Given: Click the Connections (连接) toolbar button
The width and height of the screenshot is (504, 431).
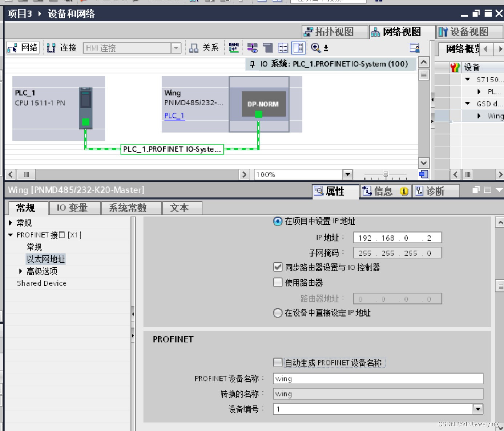Looking at the screenshot, I should (x=61, y=48).
